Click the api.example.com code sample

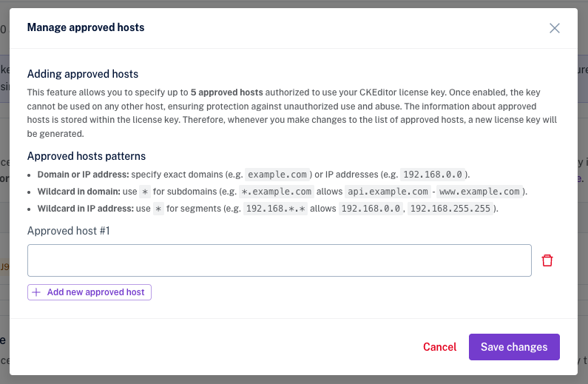388,192
